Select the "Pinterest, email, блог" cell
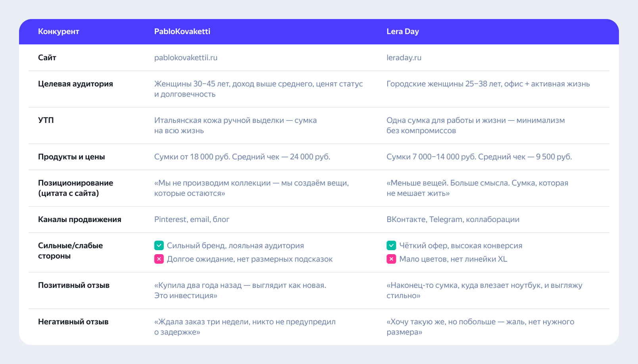The width and height of the screenshot is (638, 364). click(192, 219)
